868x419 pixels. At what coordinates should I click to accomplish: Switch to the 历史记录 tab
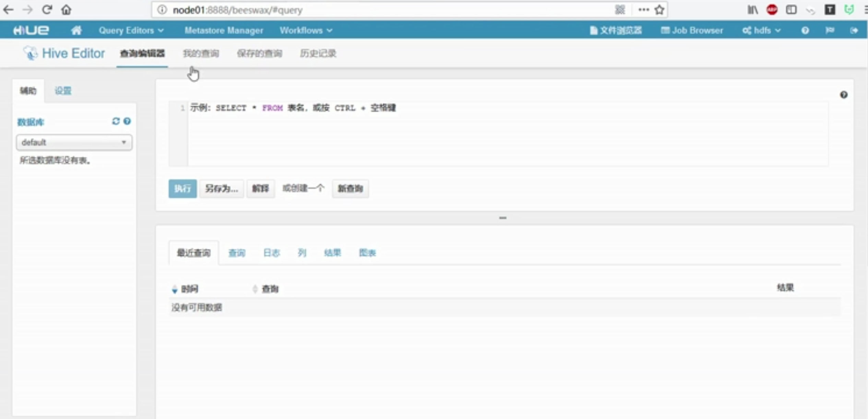[x=318, y=54]
